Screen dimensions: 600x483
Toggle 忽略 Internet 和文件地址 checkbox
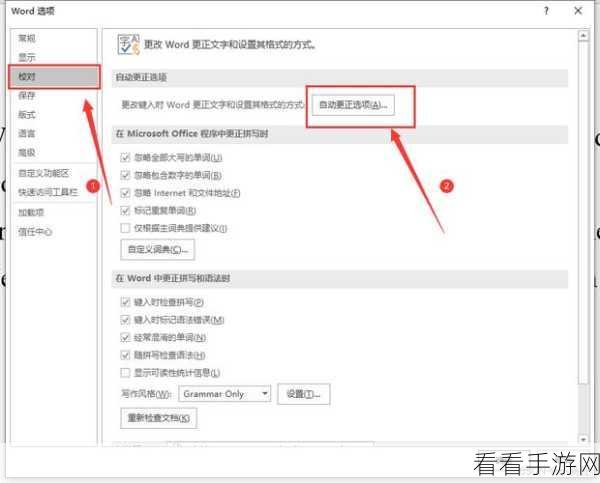pos(125,193)
